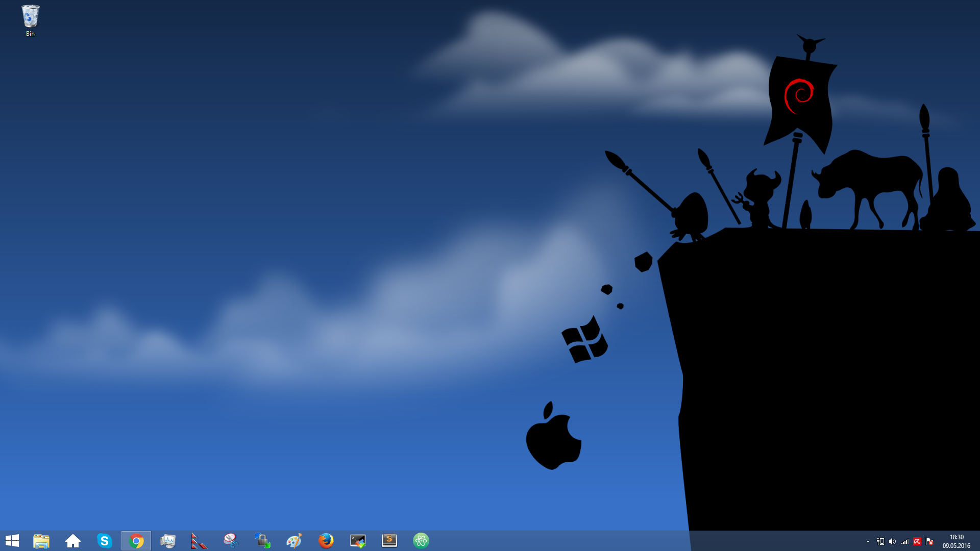Image resolution: width=980 pixels, height=551 pixels.
Task: Click the white house Home icon in taskbar
Action: coord(73,541)
